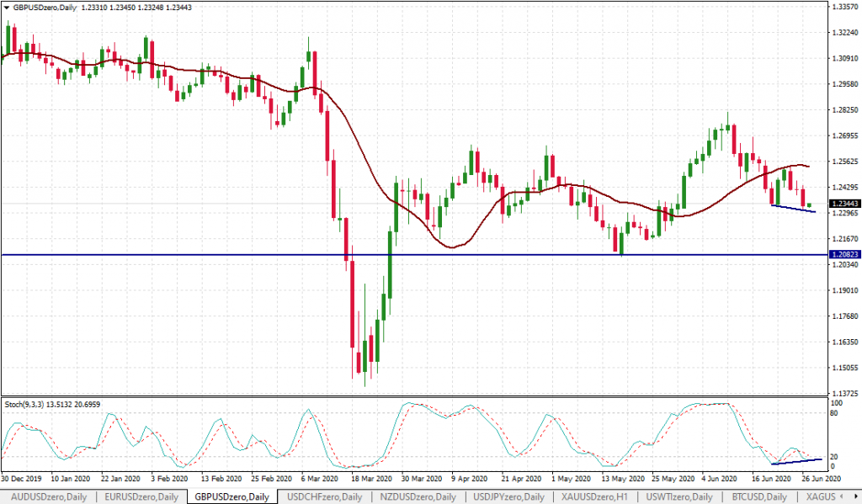Image resolution: width=862 pixels, height=504 pixels.
Task: Click the triangle beside GBPUSDzero chart title
Action: [7, 8]
